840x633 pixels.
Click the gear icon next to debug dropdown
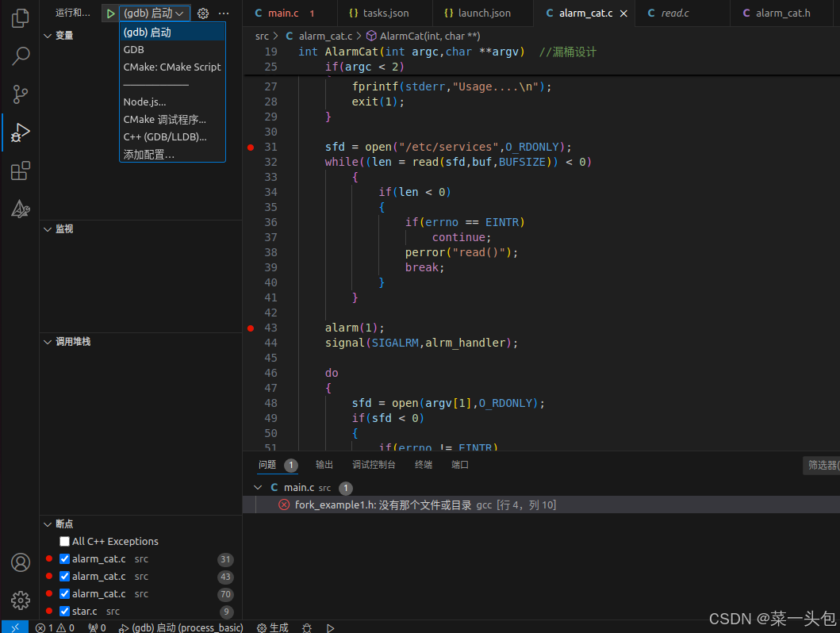point(203,13)
